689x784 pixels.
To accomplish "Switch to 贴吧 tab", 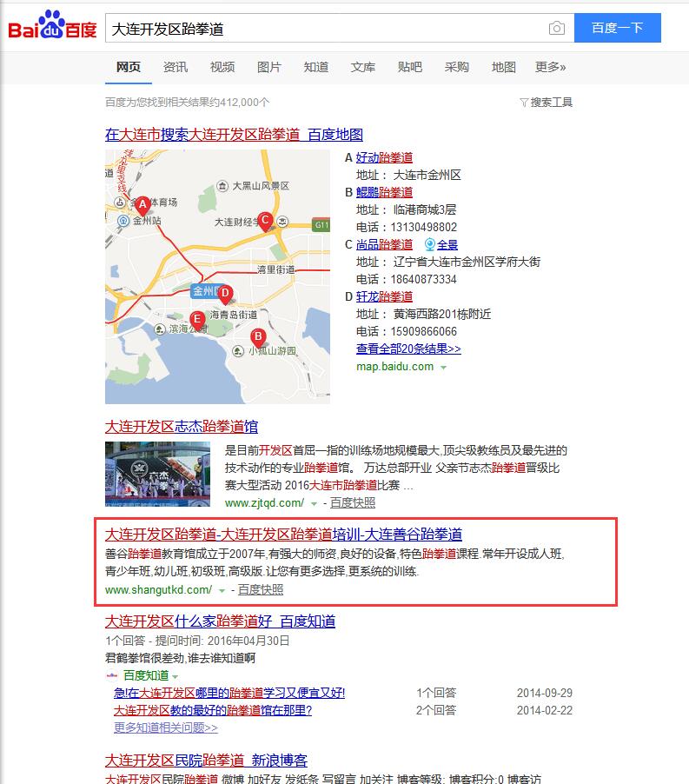I will [410, 67].
